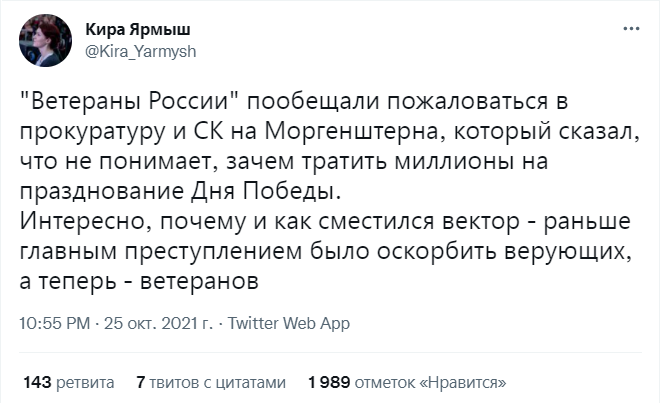
Task: Click the 10:55 PM timestamp
Action: (54, 324)
